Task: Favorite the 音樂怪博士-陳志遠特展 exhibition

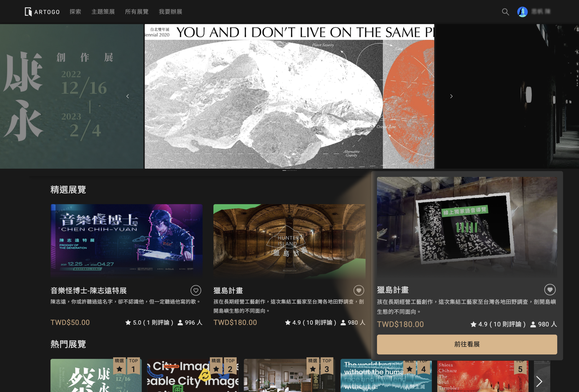Action: (196, 290)
